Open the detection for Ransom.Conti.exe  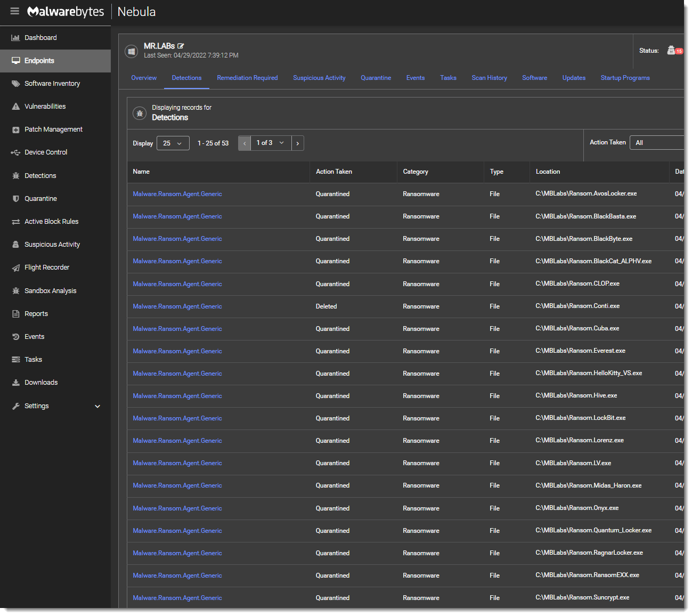pos(177,306)
